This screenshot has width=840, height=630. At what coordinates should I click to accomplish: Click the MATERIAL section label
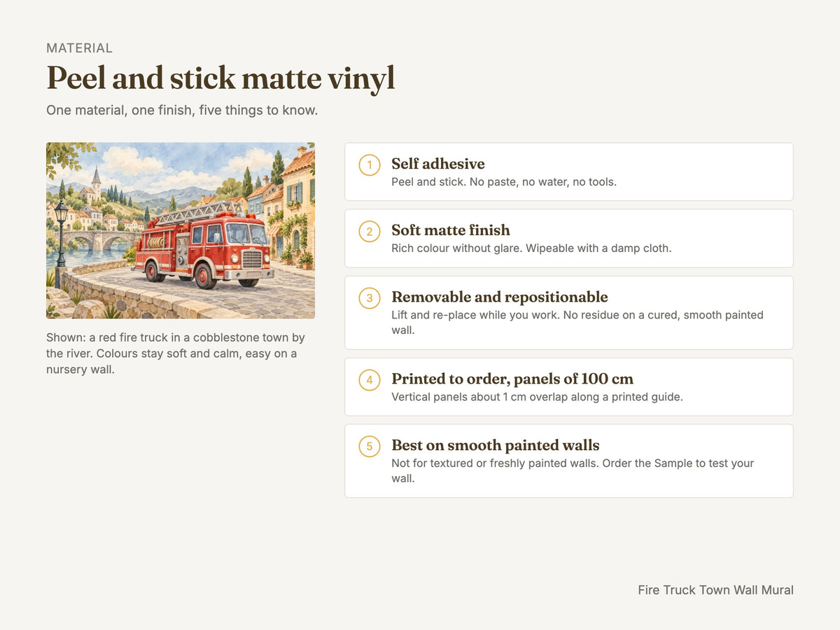79,48
